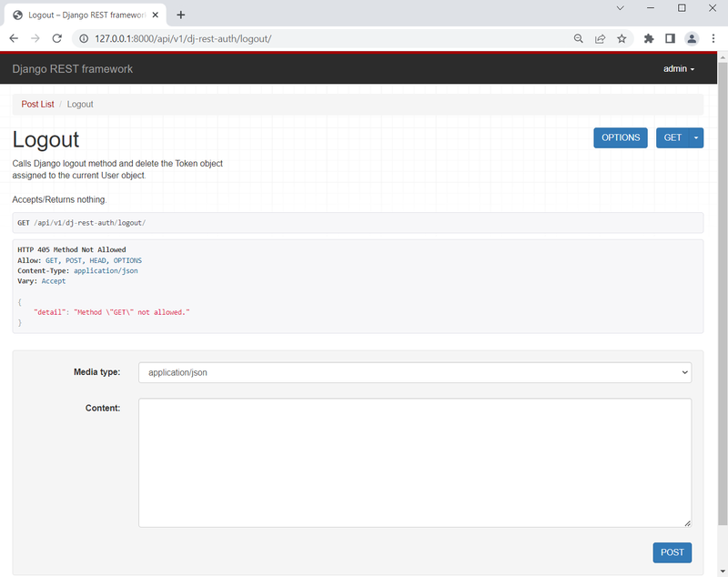Go to Post List breadcrumb
Image resolution: width=728 pixels, height=577 pixels.
(37, 104)
